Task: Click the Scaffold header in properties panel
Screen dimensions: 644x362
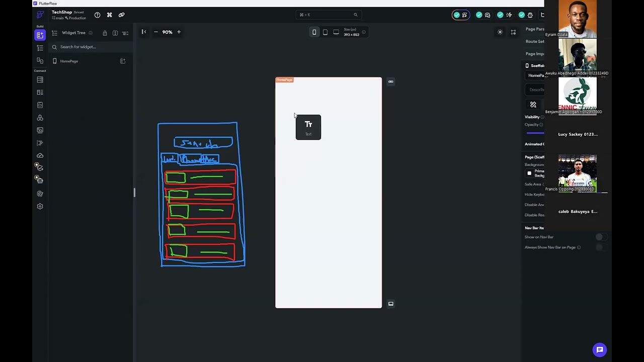Action: click(534, 66)
